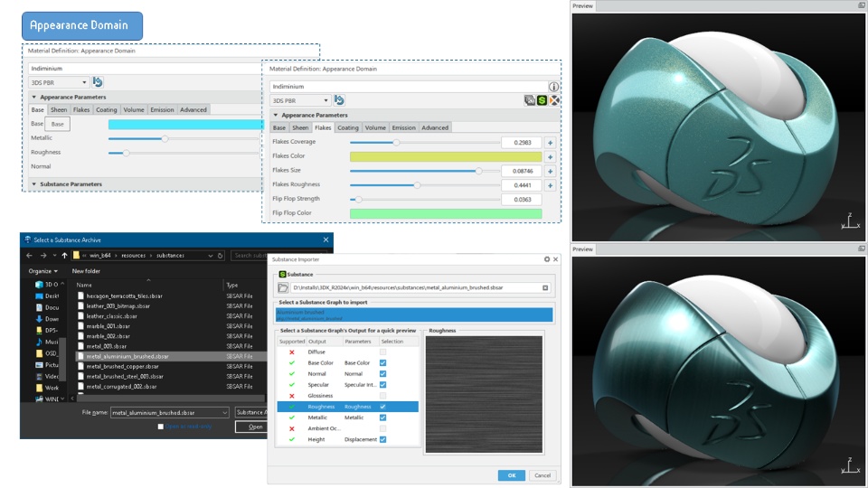Click the plus icon beside Flakes Coverage value

(x=551, y=143)
